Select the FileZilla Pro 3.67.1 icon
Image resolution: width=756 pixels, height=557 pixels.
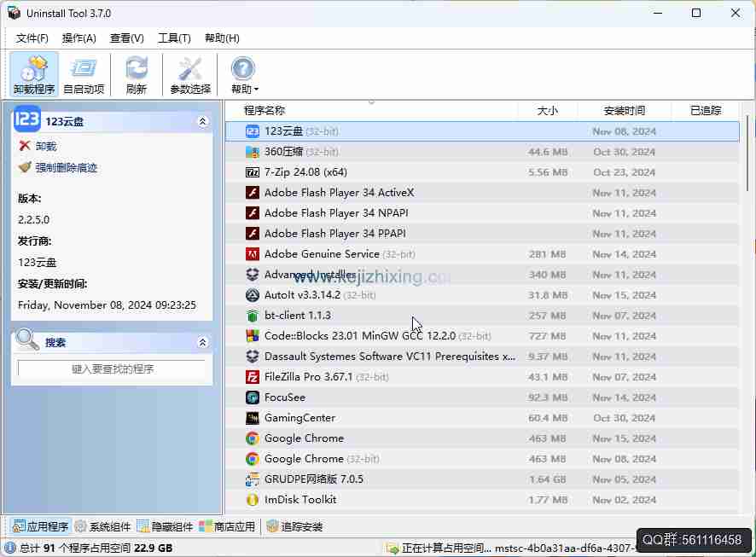pos(253,377)
